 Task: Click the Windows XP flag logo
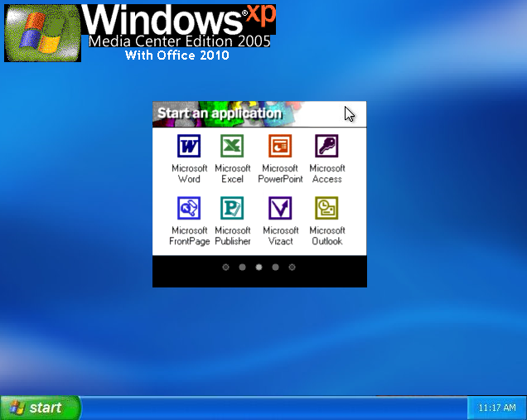[x=42, y=33]
